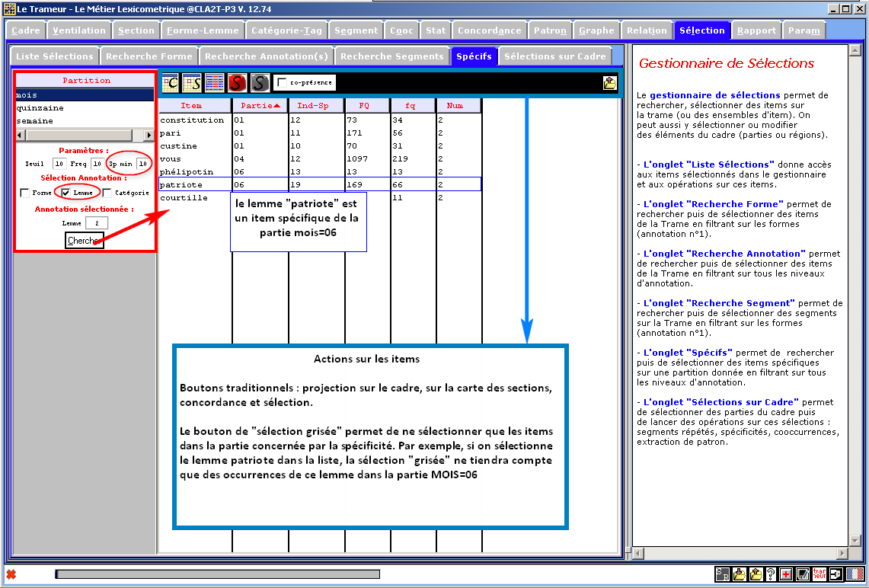
Task: Toggle the co-présence checkbox
Action: (x=282, y=82)
